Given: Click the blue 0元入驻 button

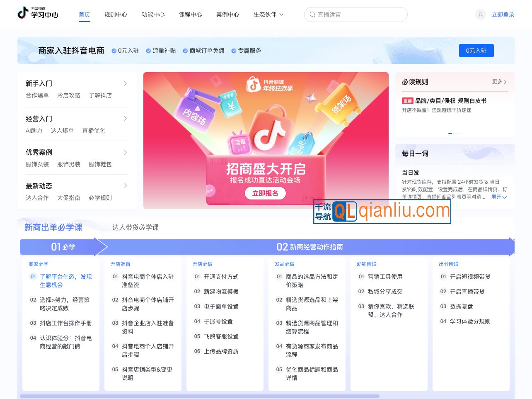Looking at the screenshot, I should (x=476, y=51).
